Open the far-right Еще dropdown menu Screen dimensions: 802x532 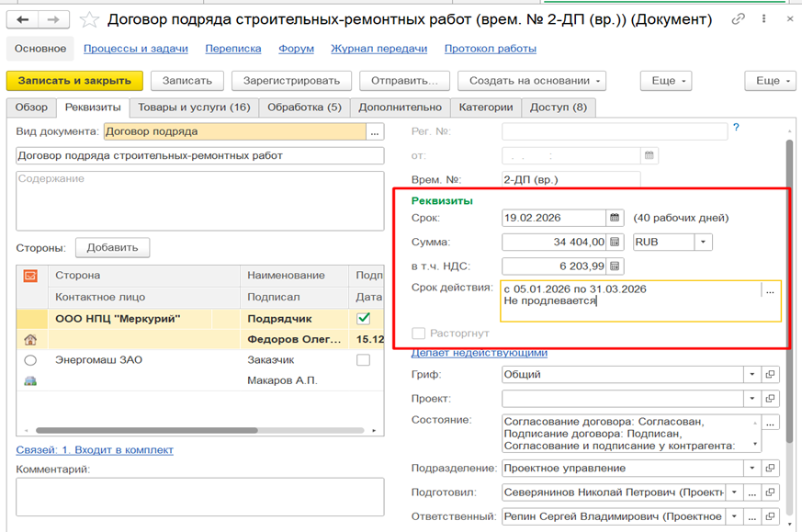tap(771, 81)
